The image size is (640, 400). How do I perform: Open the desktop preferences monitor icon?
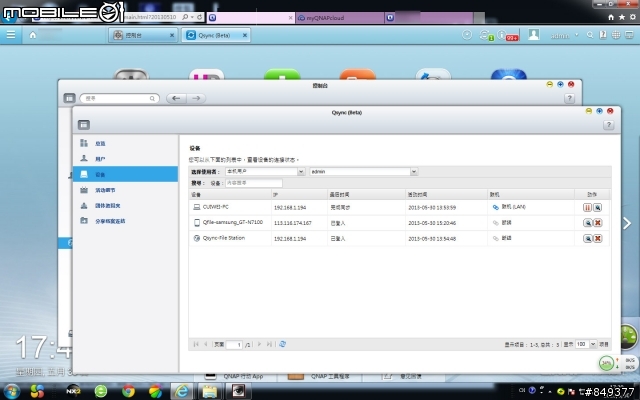coord(629,35)
